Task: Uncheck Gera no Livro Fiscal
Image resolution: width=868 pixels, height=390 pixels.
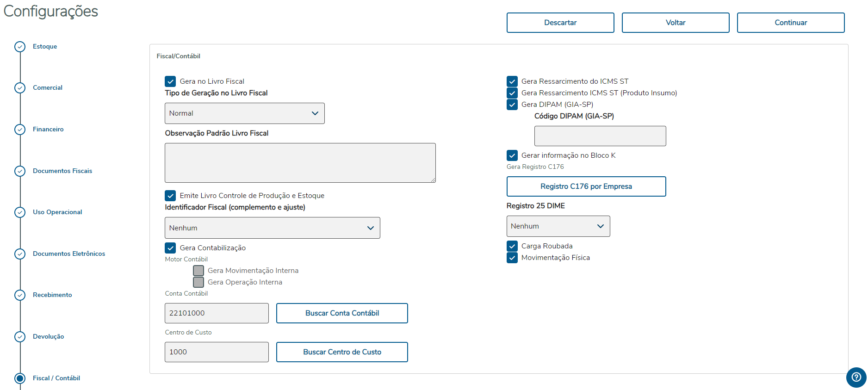Action: tap(170, 81)
